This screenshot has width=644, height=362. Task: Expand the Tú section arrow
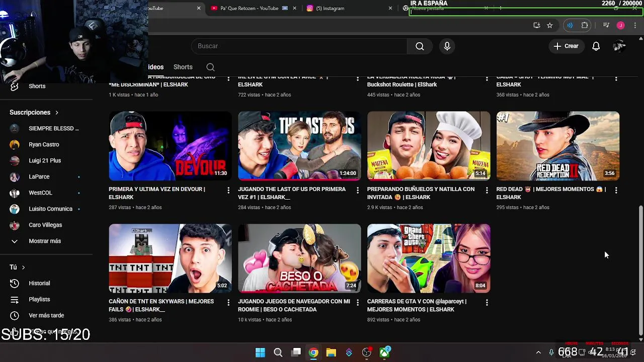pyautogui.click(x=23, y=267)
